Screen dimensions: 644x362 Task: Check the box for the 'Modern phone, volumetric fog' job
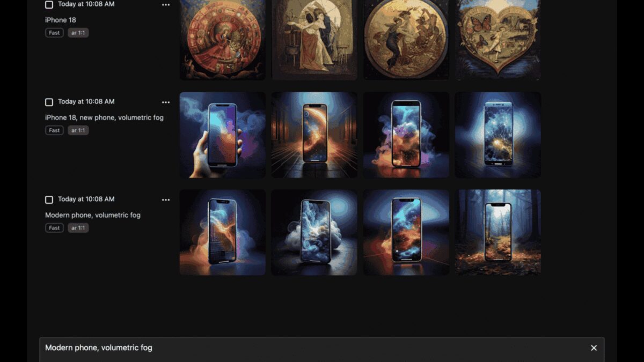pos(49,200)
